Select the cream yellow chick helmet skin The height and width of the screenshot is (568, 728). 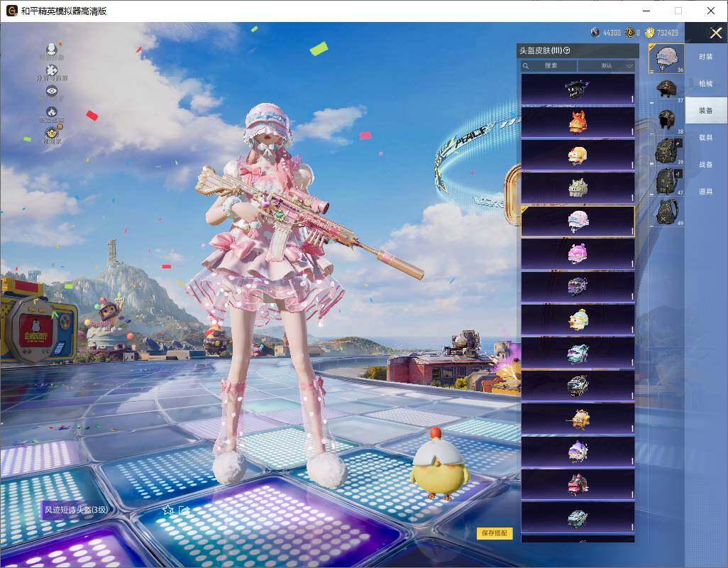578,155
